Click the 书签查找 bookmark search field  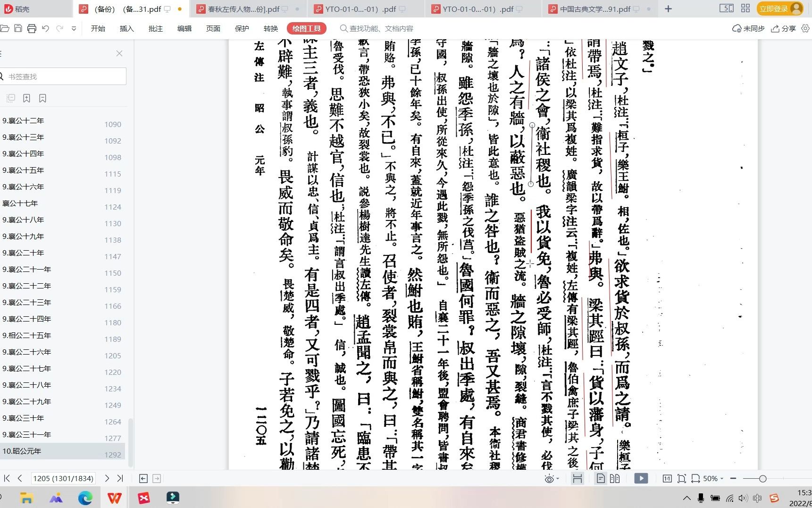click(63, 76)
